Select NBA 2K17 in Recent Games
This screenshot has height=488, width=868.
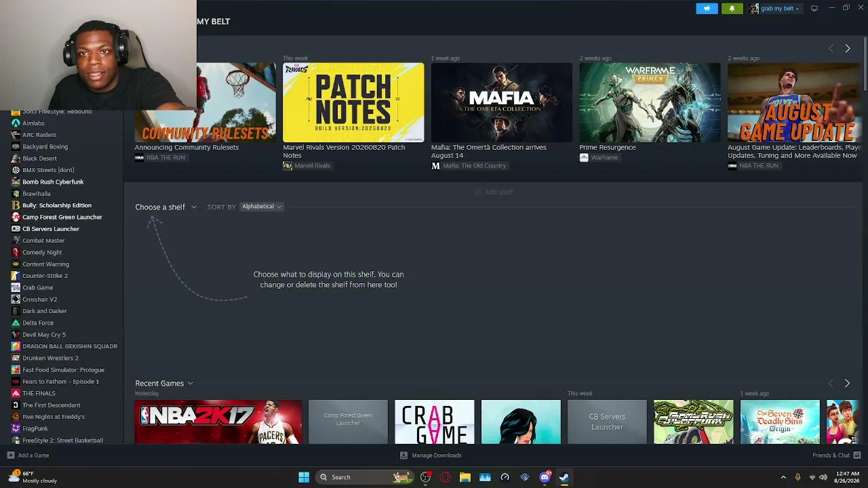click(x=218, y=422)
